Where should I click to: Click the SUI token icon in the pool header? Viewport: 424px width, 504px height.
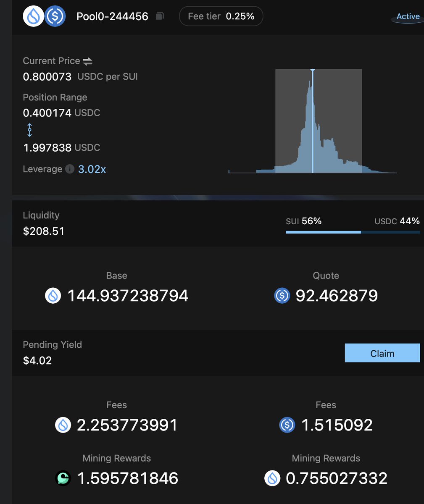33,16
